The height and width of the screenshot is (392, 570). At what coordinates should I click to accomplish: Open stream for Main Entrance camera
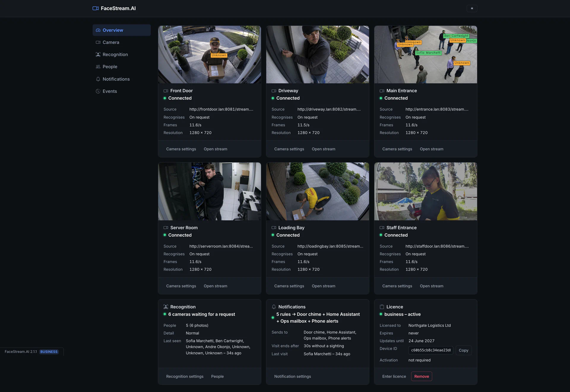pyautogui.click(x=432, y=149)
